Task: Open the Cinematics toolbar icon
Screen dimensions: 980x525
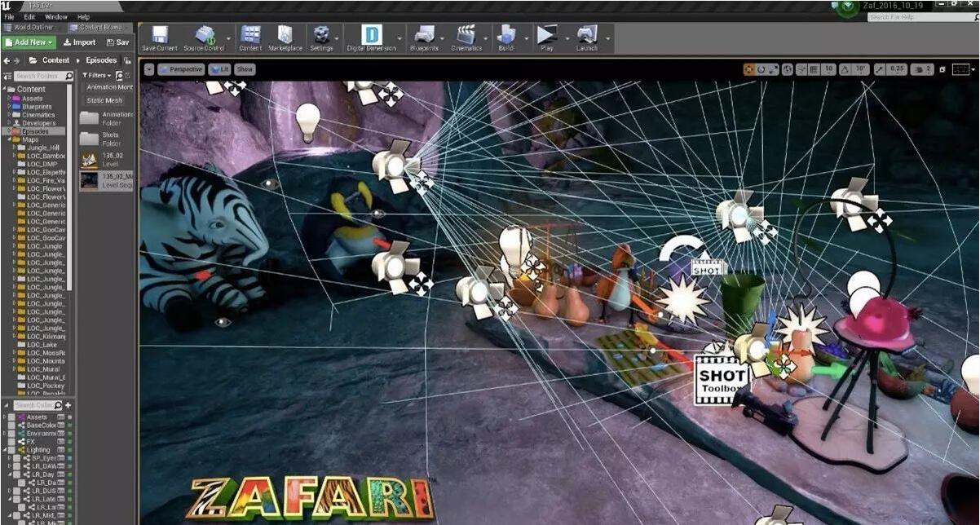Action: click(x=466, y=37)
